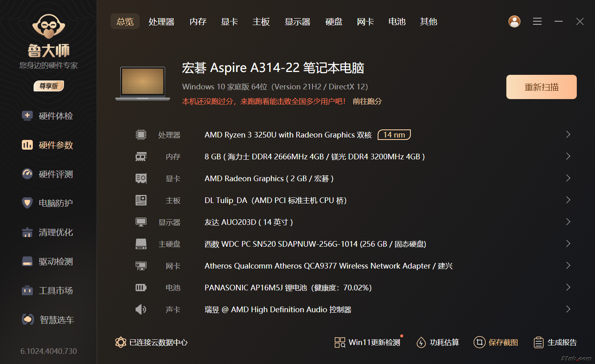Click the monitor display icon
Viewport: 595px width, 364px height.
click(141, 222)
